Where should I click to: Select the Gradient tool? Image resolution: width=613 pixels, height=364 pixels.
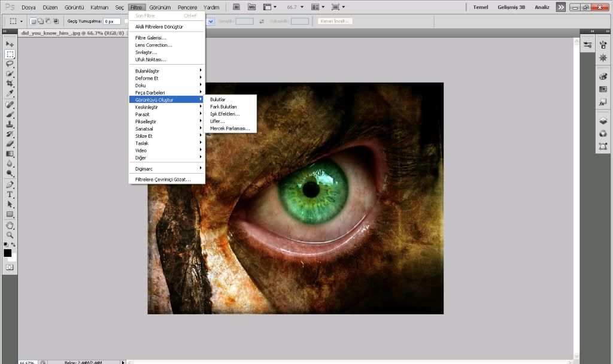coord(10,154)
